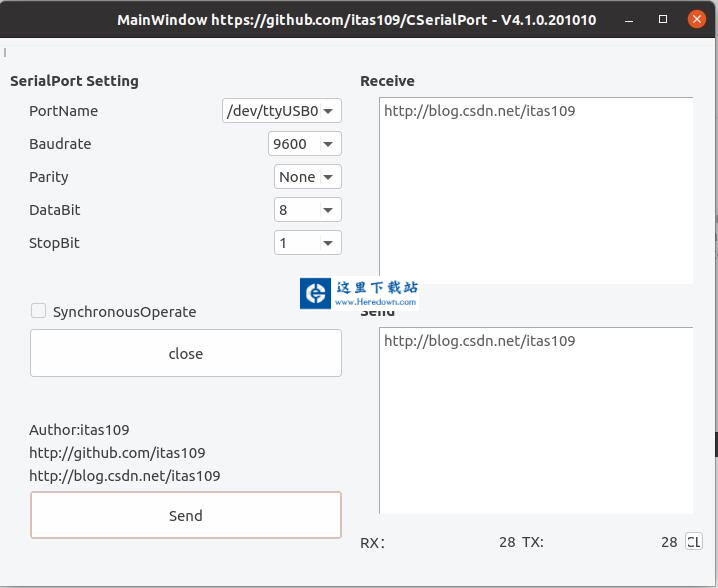Expand the DataBit dropdown set to 8
Viewport: 718px width, 588px height.
tap(308, 210)
